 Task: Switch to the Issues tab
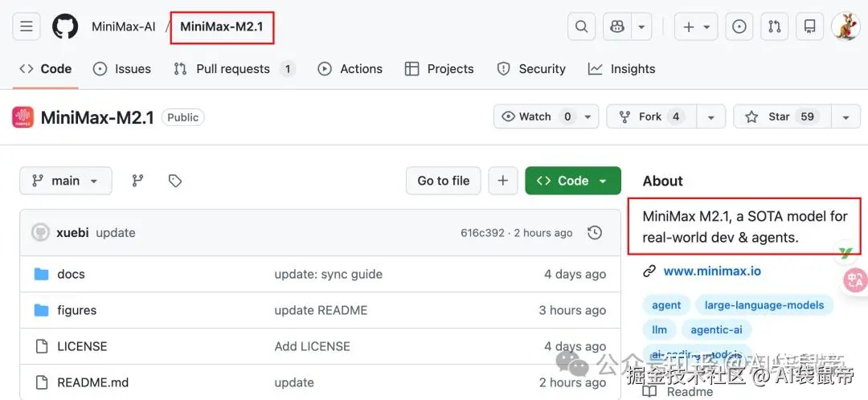pos(122,69)
